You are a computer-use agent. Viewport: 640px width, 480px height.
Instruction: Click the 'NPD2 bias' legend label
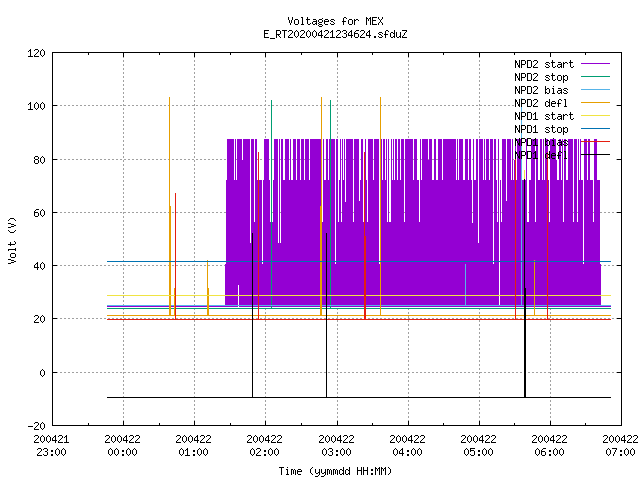(541, 90)
